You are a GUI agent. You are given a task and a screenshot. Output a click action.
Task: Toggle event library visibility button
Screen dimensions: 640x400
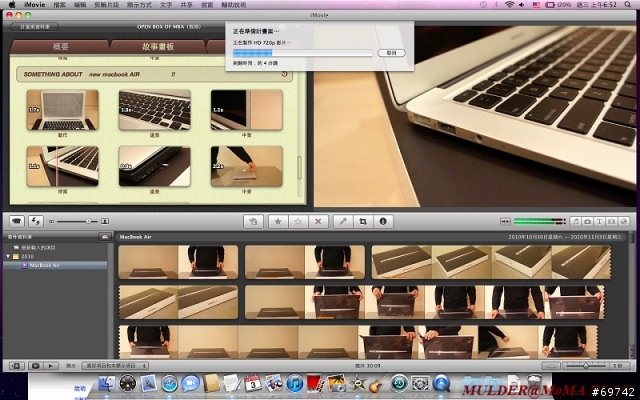coord(16,366)
